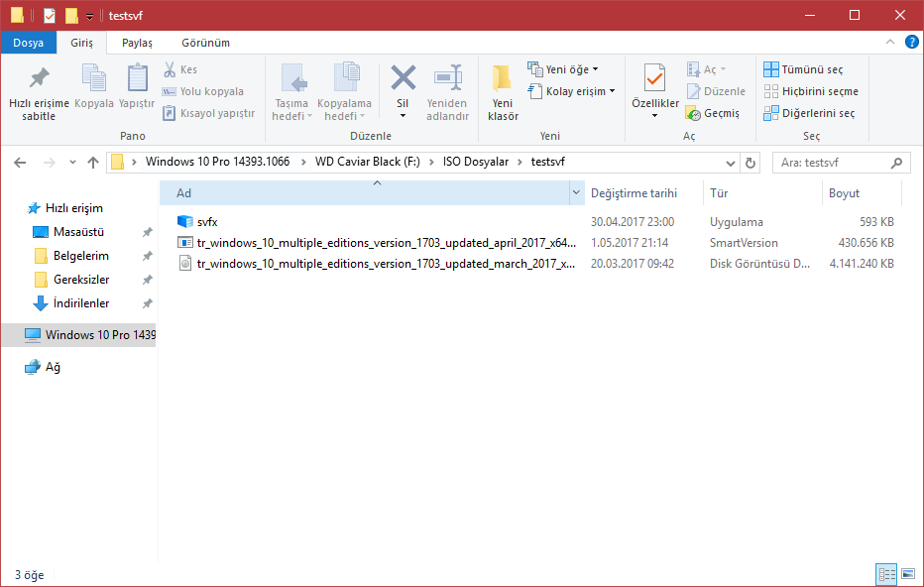Open Özellikler properties icon

(654, 77)
